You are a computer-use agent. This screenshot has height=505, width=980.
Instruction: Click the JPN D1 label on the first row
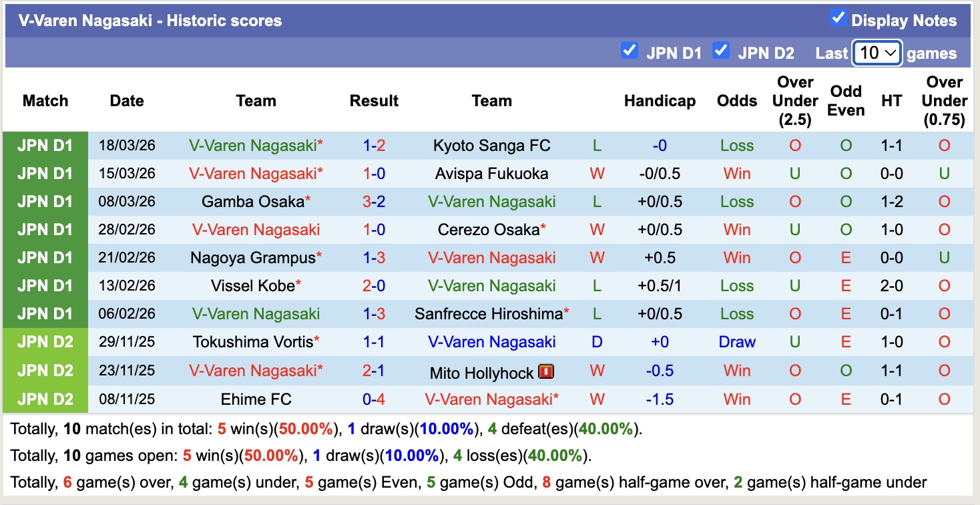coord(45,145)
